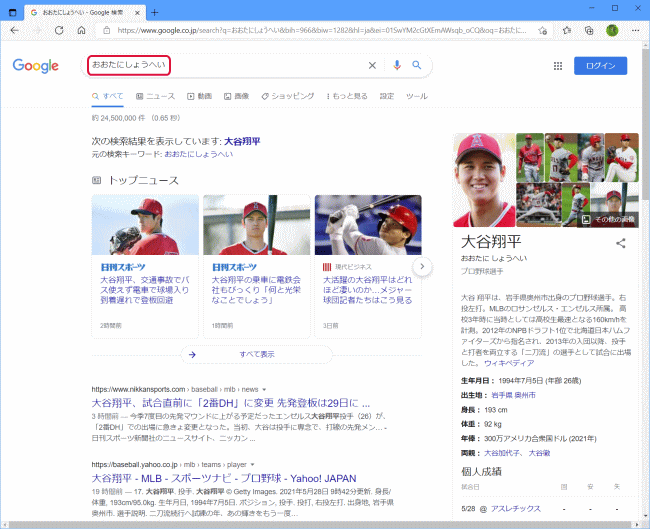Open news card about 交通事故でバス使えず
The image size is (650, 529).
(145, 290)
